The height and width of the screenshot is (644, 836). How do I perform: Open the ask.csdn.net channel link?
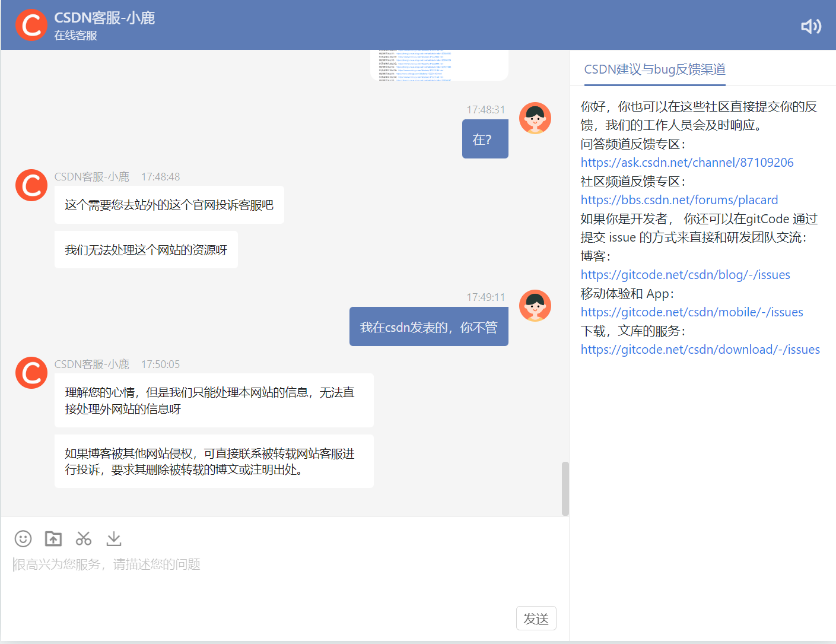[687, 163]
